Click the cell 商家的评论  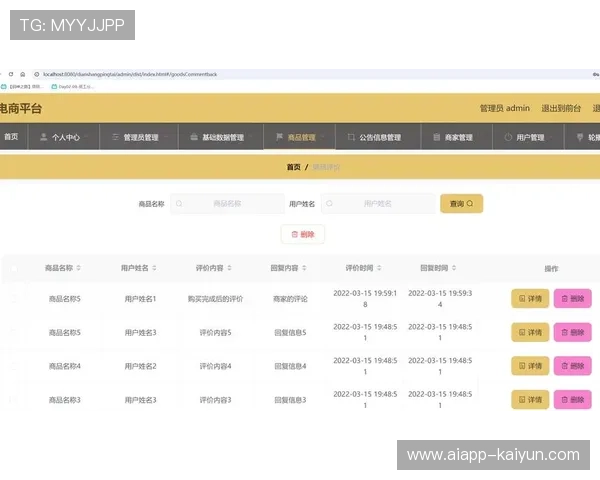coord(290,299)
